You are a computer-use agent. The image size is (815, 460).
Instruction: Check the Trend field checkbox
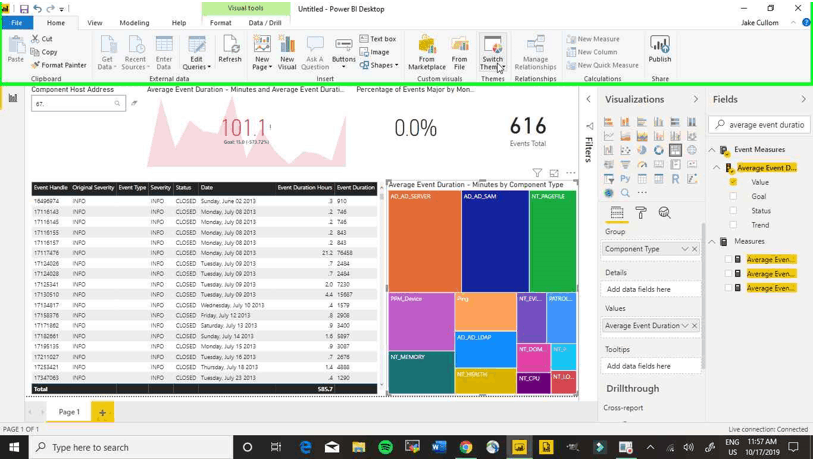click(733, 225)
